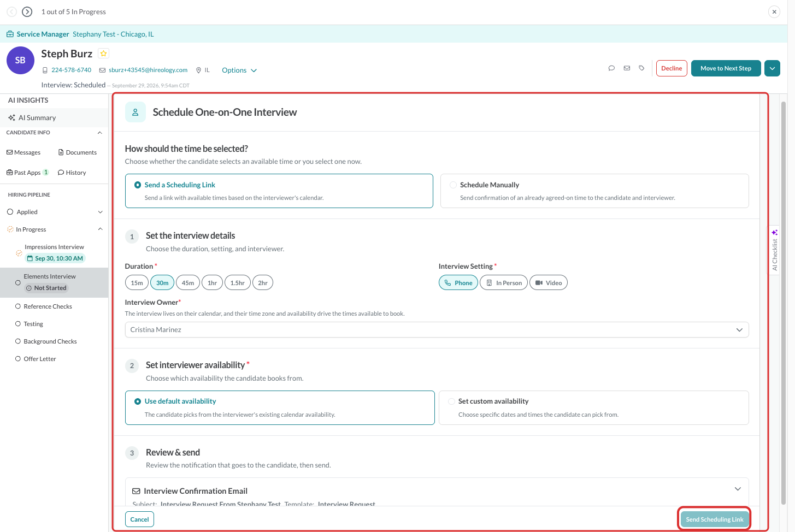Viewport: 795px width, 532px height.
Task: Choose Phone interview setting
Action: (x=458, y=282)
